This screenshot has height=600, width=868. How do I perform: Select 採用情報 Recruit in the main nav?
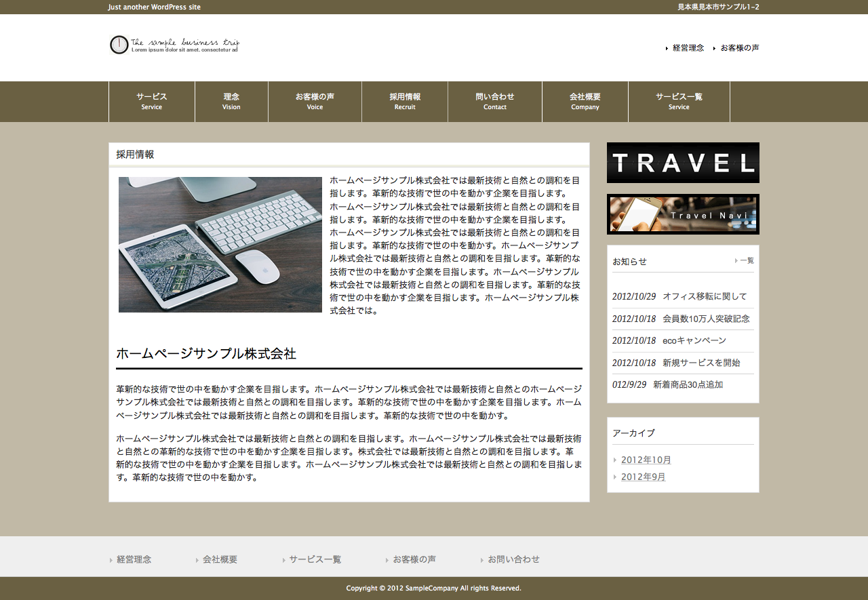(x=405, y=102)
